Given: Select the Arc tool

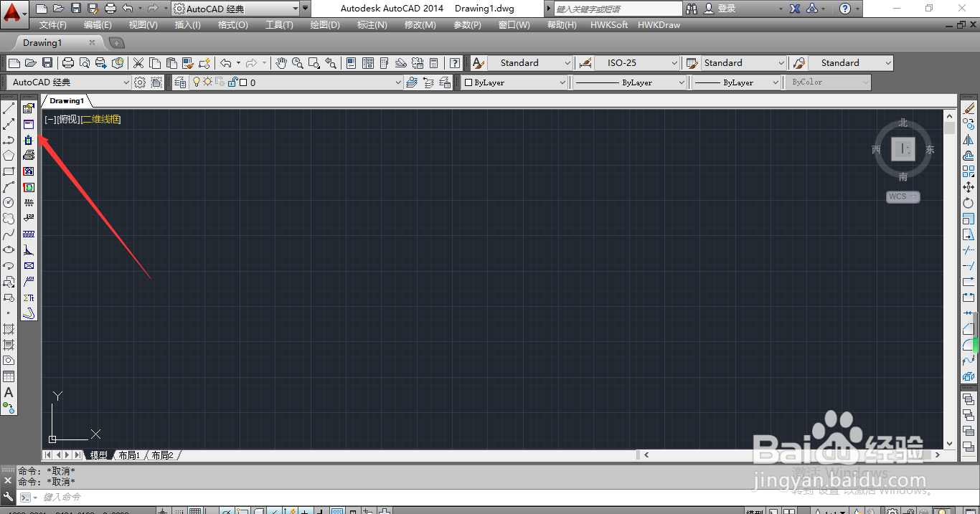Looking at the screenshot, I should pos(9,187).
